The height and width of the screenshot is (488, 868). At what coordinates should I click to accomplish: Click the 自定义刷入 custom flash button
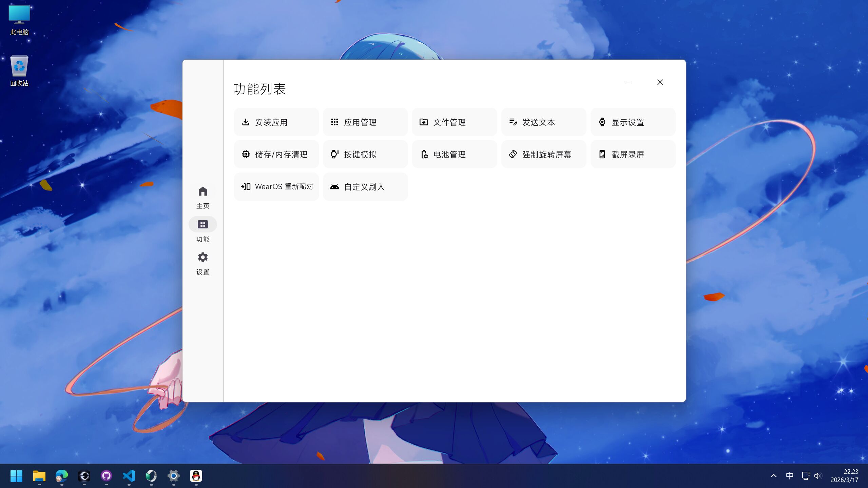[365, 187]
